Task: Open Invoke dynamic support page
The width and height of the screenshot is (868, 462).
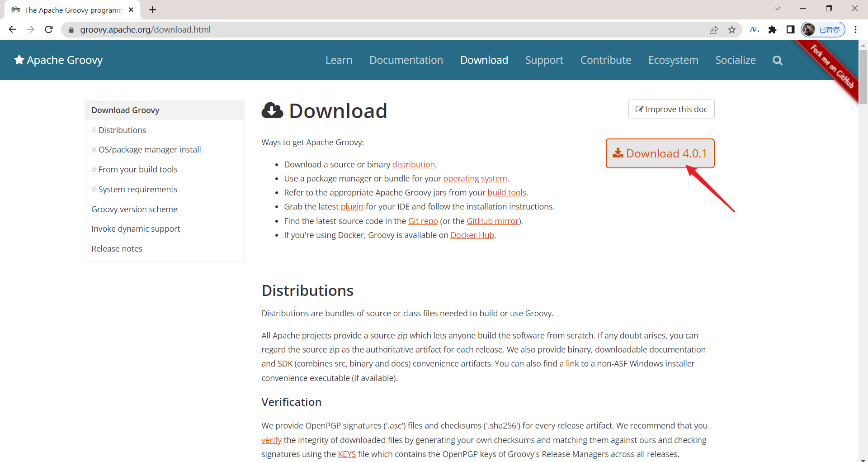Action: 136,229
